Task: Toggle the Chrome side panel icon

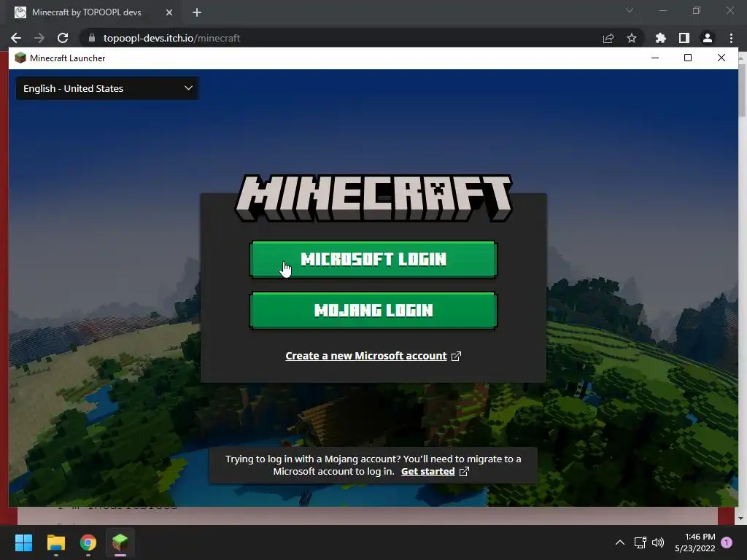Action: [x=684, y=38]
